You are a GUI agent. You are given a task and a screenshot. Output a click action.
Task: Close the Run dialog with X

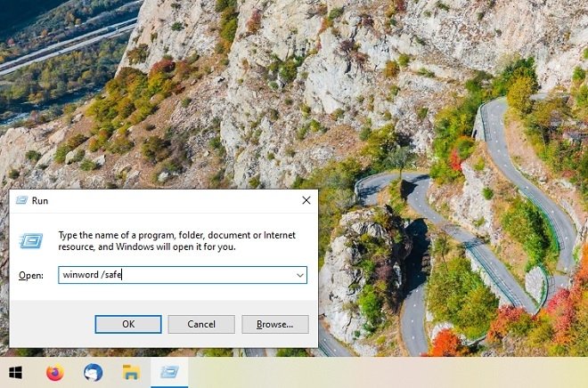[306, 200]
